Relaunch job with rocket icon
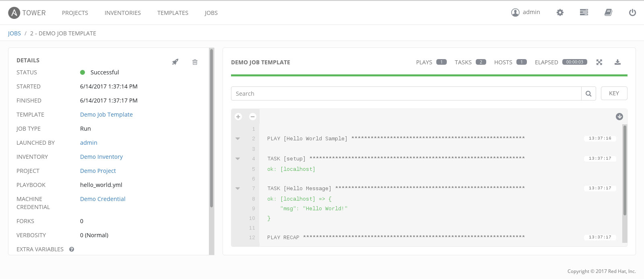The height and width of the screenshot is (279, 644). [x=175, y=62]
